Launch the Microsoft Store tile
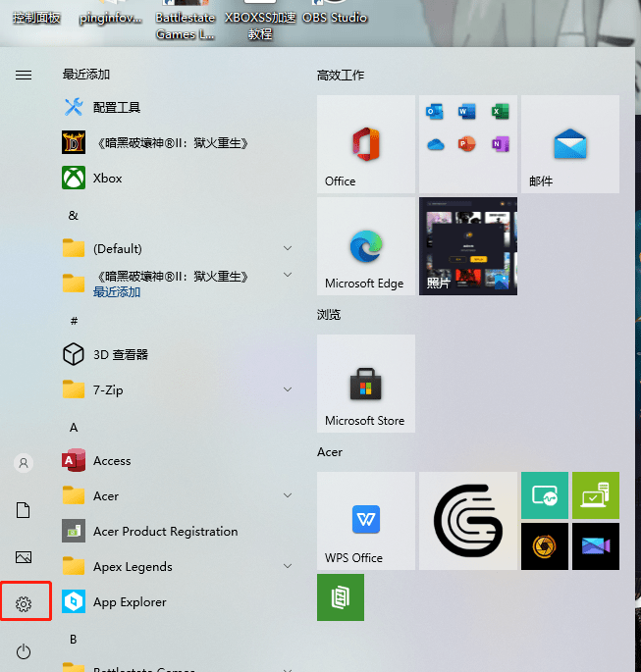The height and width of the screenshot is (672, 641). 365,383
